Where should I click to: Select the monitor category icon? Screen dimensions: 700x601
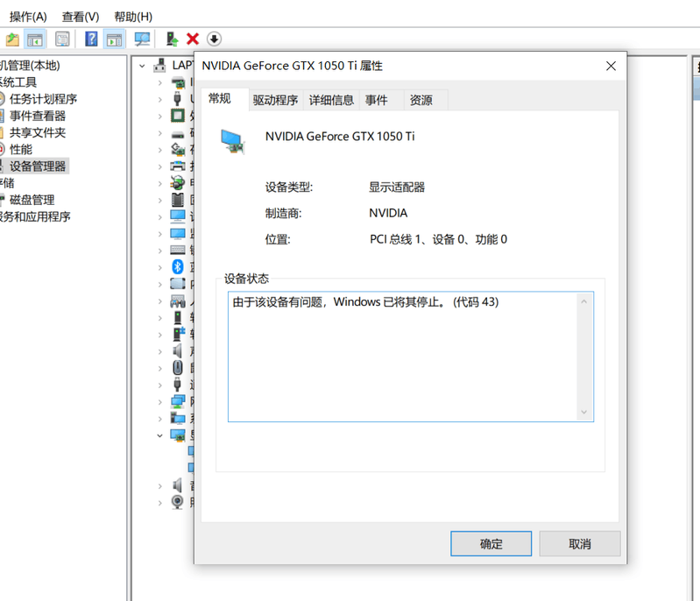[178, 234]
